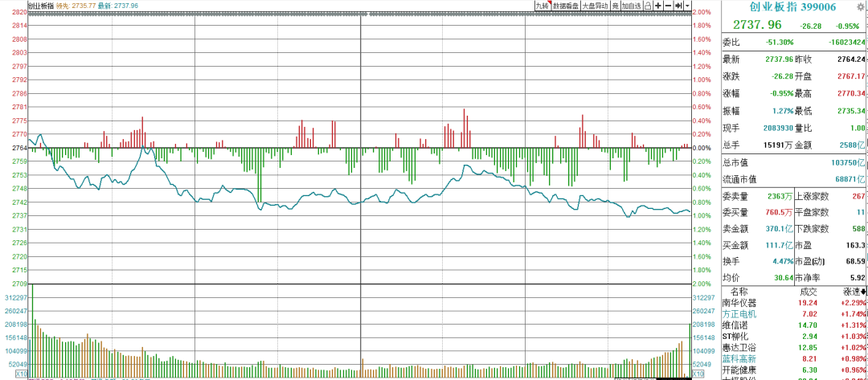
Task: Click the 委比 -51.30% value
Action: click(x=780, y=42)
